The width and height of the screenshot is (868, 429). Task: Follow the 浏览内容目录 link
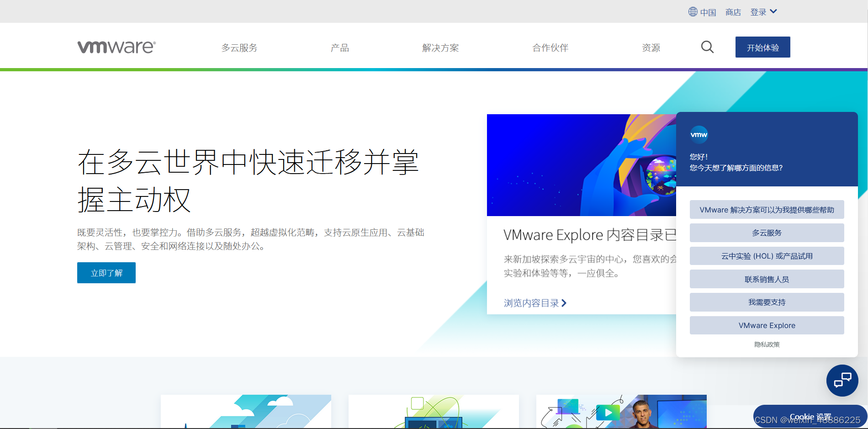pos(535,303)
